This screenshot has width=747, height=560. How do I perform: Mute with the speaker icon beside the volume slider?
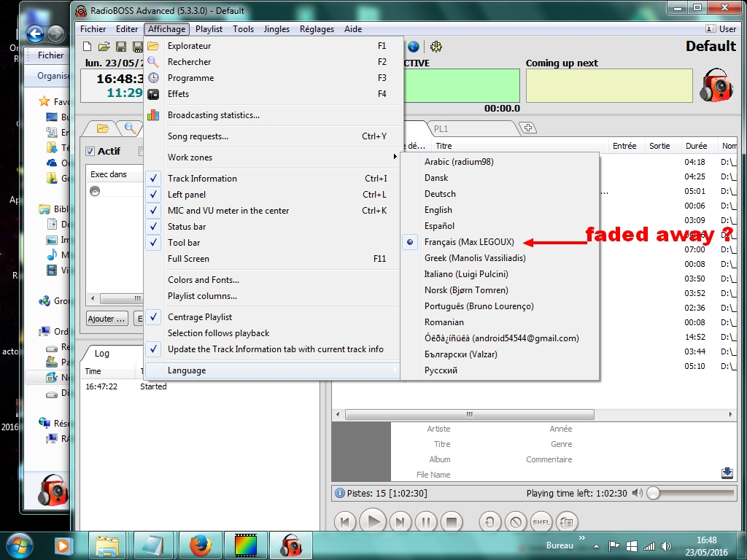(x=637, y=493)
